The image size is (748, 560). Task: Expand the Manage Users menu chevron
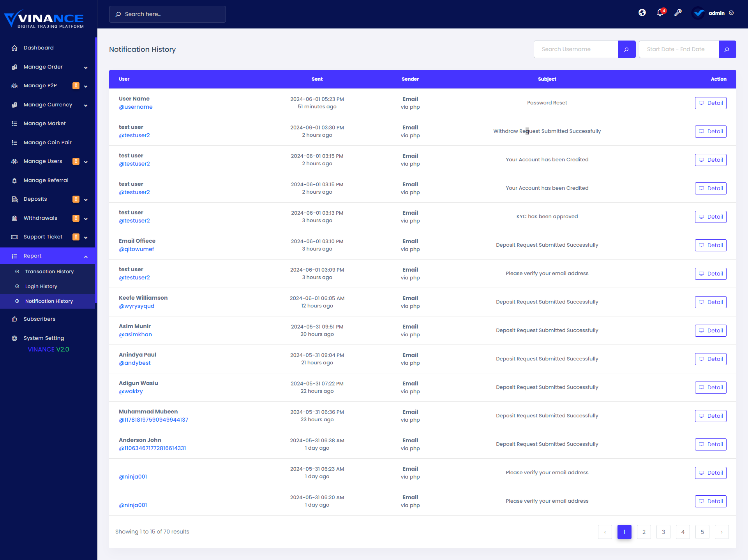(86, 162)
